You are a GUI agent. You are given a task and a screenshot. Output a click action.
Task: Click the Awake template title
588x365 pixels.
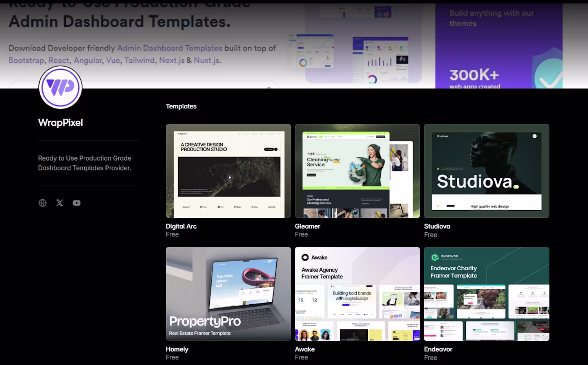305,349
